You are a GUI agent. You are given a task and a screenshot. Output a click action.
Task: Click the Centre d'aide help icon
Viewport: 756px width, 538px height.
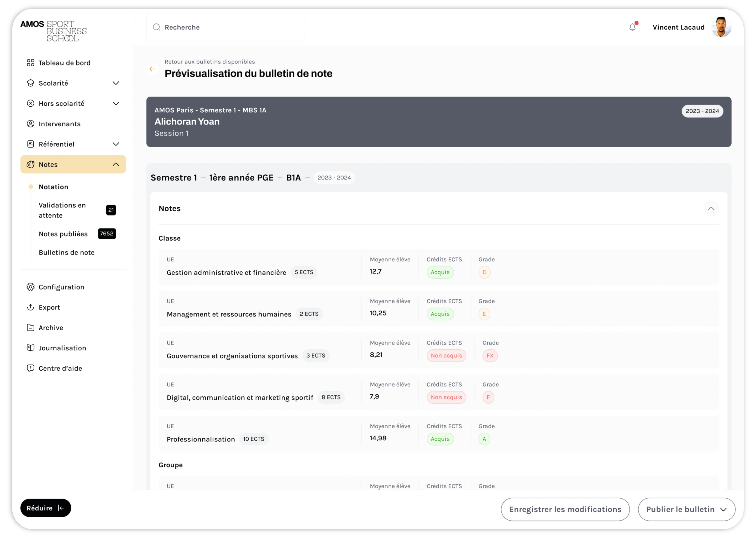[30, 368]
